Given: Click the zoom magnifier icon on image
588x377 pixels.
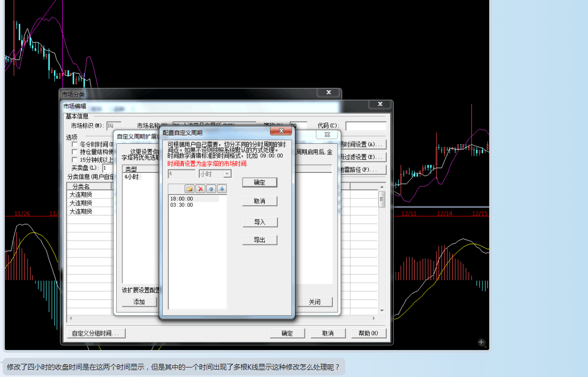Looking at the screenshot, I should [x=481, y=343].
